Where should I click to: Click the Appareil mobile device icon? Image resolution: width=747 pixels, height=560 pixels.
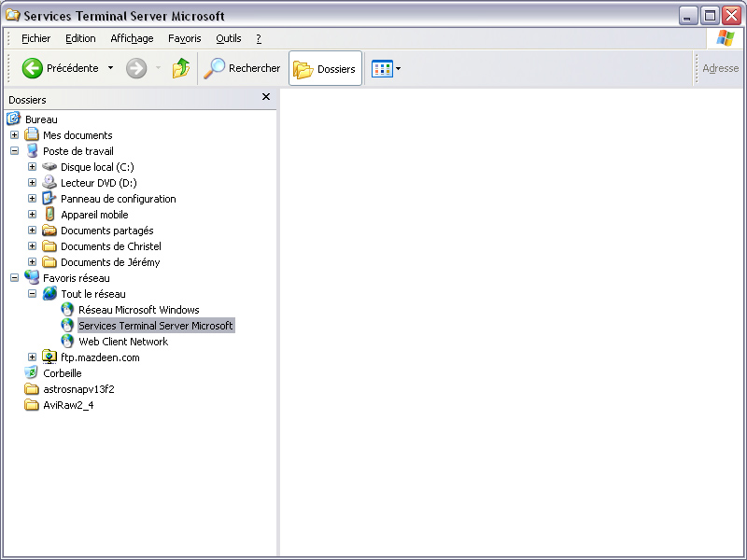49,215
